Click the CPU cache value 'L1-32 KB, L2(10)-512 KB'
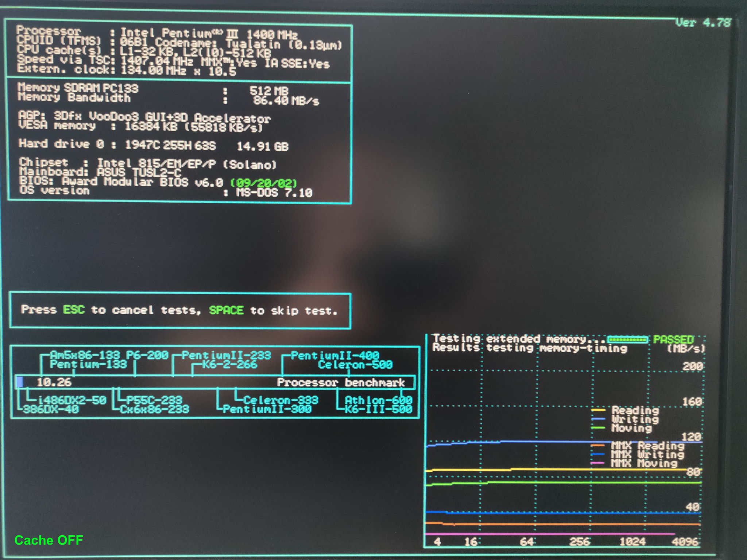Screen dimensions: 747x560 point(195,53)
